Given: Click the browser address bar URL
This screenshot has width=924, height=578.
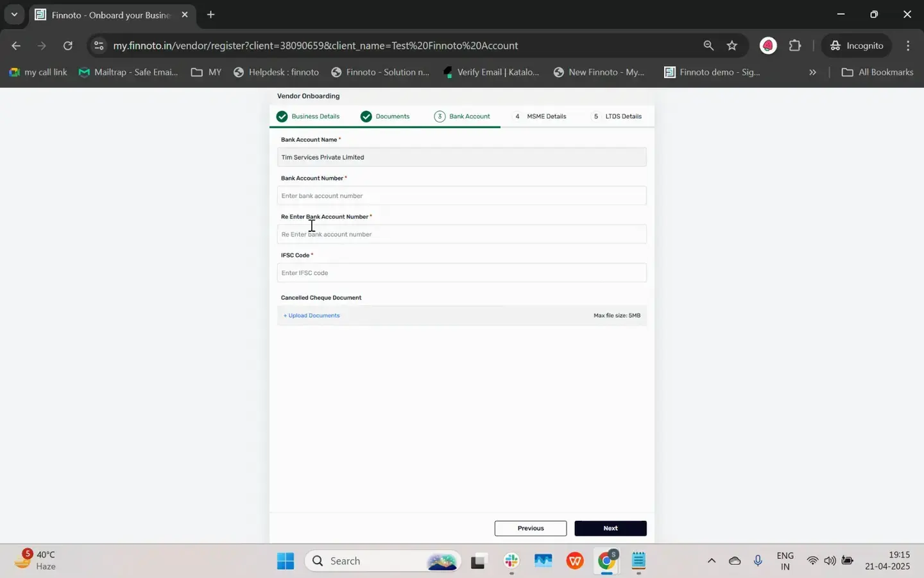Looking at the screenshot, I should (x=316, y=46).
